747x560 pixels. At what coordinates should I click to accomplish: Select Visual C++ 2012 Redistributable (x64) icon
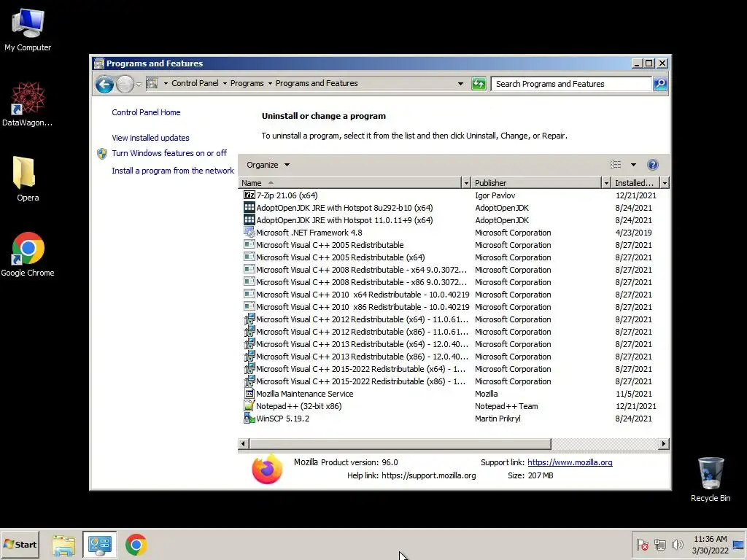249,319
